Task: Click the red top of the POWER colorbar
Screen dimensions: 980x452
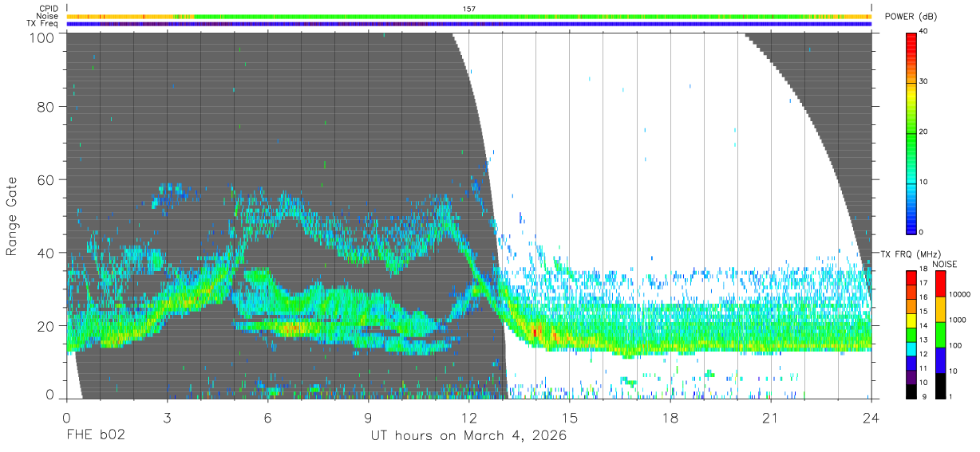Action: coord(911,37)
